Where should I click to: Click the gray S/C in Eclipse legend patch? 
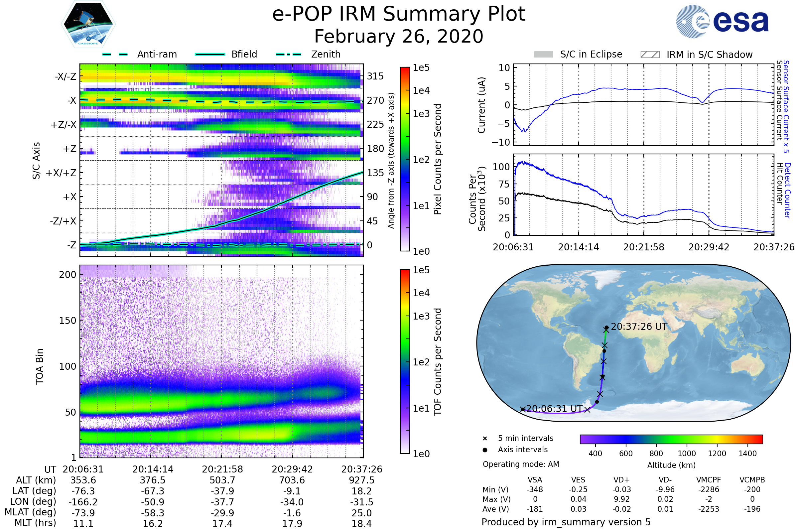(x=543, y=55)
